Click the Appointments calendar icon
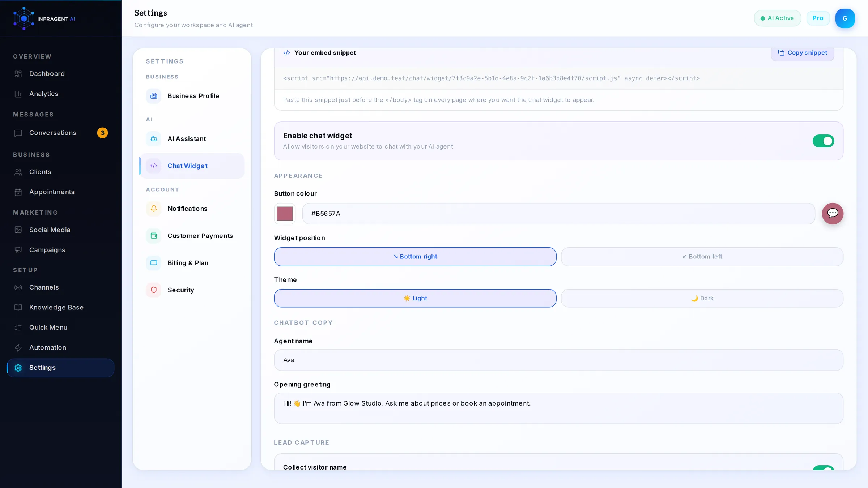The height and width of the screenshot is (488, 868). coord(18,192)
